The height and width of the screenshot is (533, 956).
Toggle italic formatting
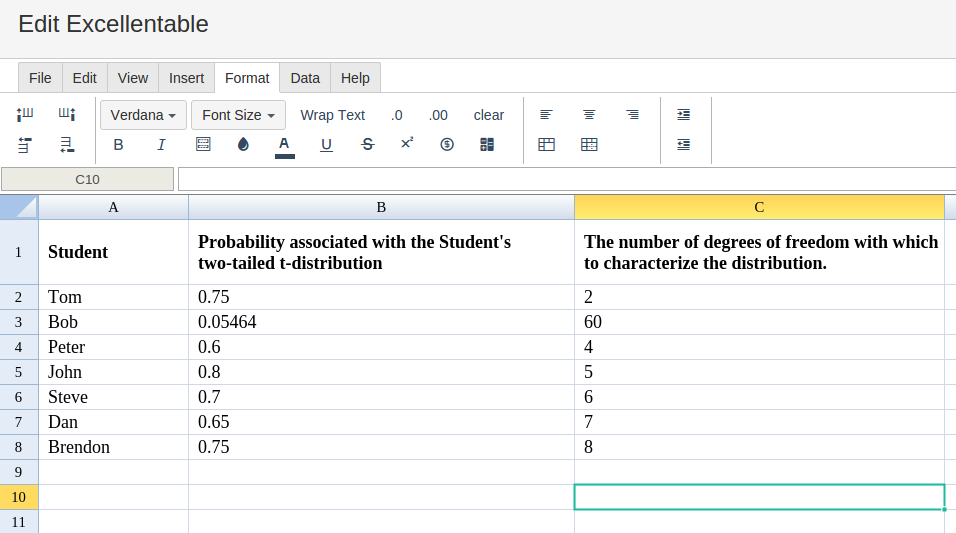pyautogui.click(x=161, y=145)
